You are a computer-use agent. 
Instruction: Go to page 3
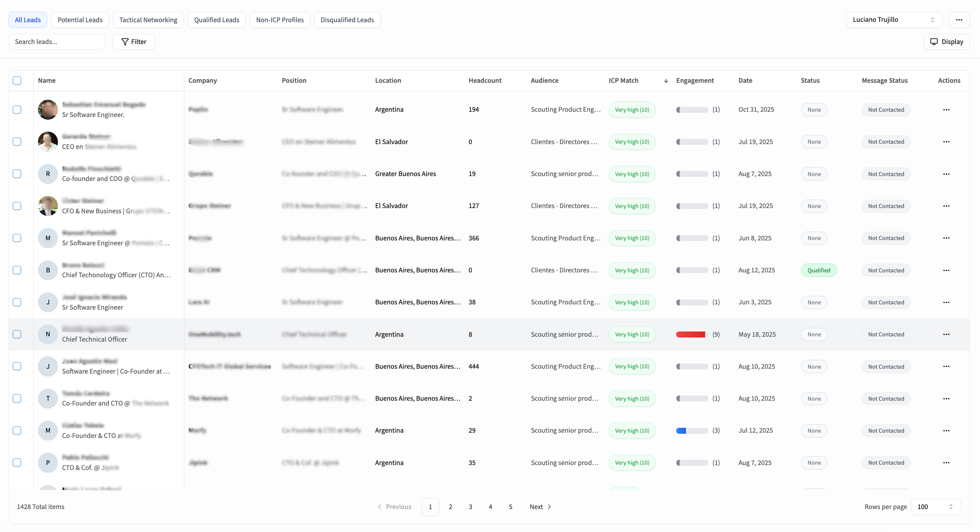(x=470, y=507)
